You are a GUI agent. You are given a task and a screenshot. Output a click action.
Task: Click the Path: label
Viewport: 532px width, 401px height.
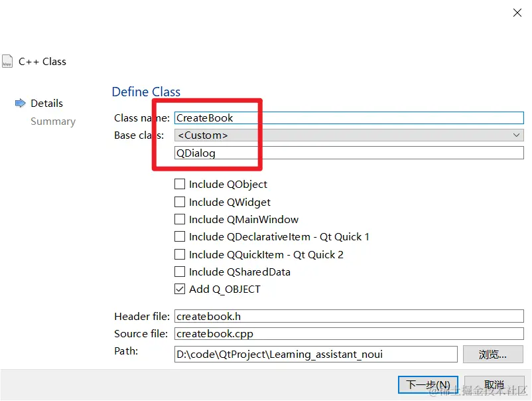coord(126,351)
